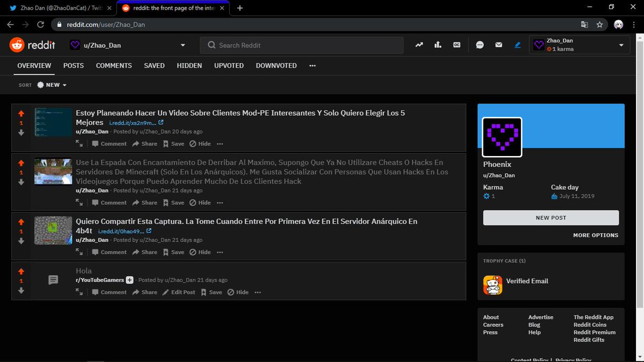This screenshot has height=362, width=644.
Task: Expand the 4b4t captura post preview
Action: [79, 252]
